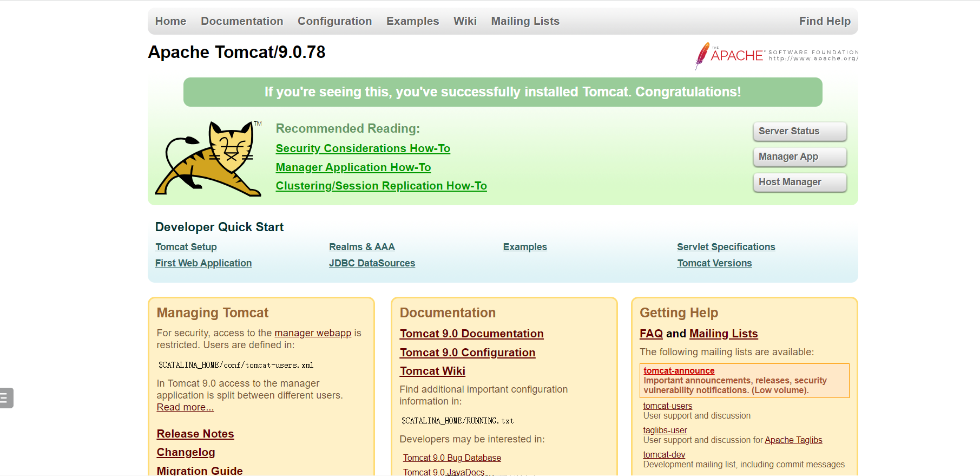Click the Getting Help heading

point(679,313)
